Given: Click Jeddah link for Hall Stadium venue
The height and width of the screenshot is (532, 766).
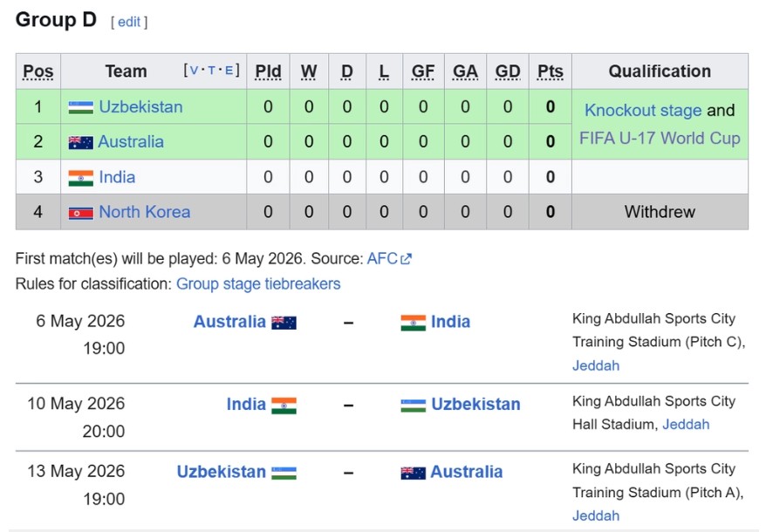Looking at the screenshot, I should click(x=686, y=425).
